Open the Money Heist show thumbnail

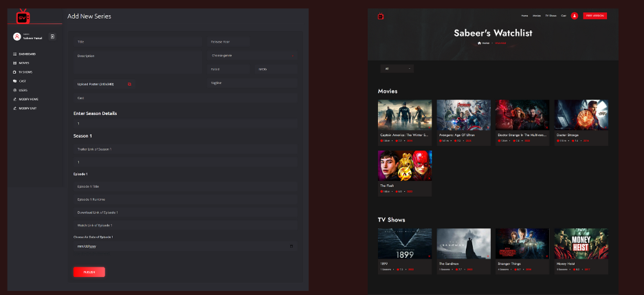(581, 243)
